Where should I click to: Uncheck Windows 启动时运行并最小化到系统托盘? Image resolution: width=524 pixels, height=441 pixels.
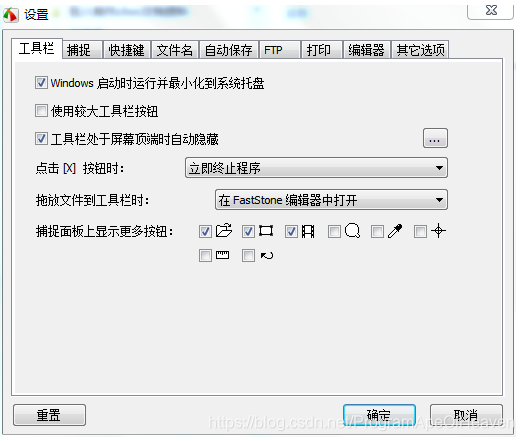coord(41,83)
